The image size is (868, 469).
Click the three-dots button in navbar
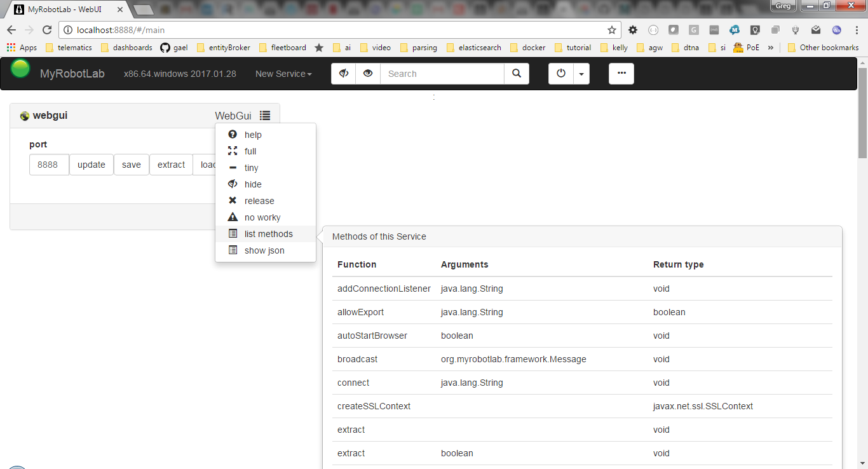pos(621,74)
